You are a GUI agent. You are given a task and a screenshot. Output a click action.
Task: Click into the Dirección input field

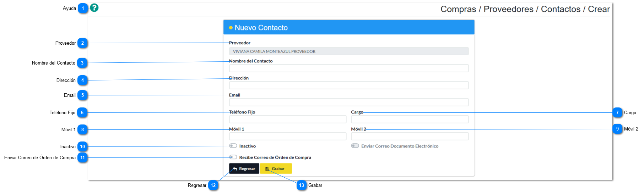[349, 85]
